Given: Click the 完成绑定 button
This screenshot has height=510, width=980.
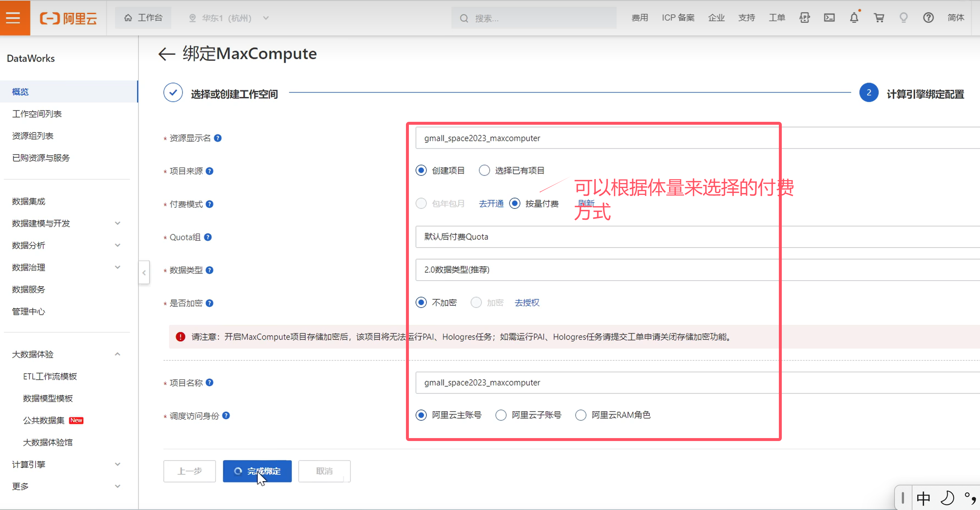Looking at the screenshot, I should click(x=257, y=471).
